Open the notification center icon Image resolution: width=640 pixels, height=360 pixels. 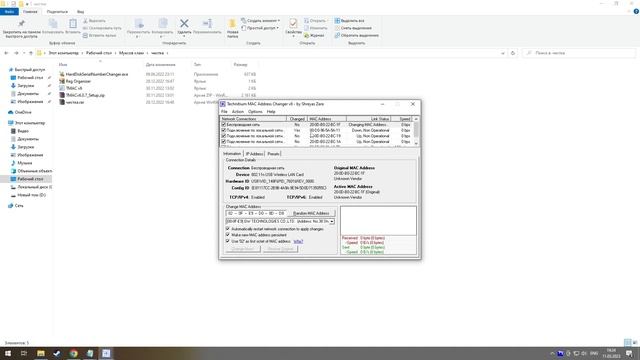629,353
